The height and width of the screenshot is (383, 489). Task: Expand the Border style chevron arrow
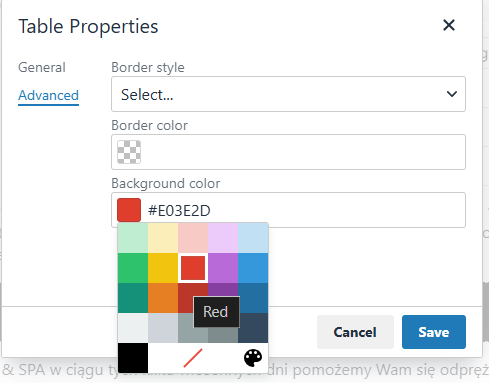(x=452, y=94)
